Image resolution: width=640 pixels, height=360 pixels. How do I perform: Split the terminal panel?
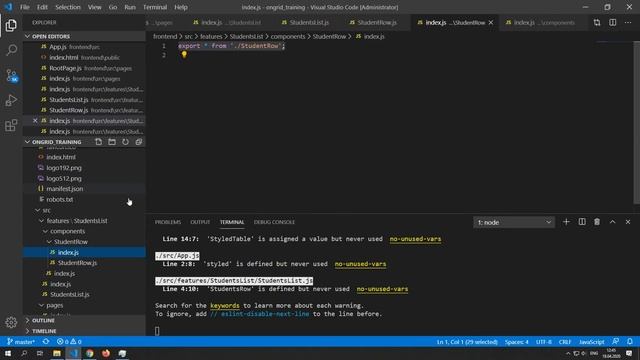pos(582,222)
